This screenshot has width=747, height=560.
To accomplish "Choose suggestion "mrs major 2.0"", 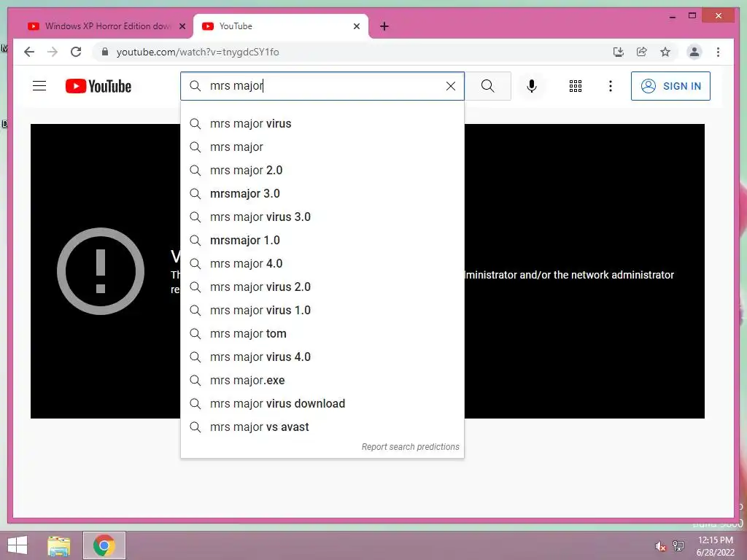I will 322,171.
